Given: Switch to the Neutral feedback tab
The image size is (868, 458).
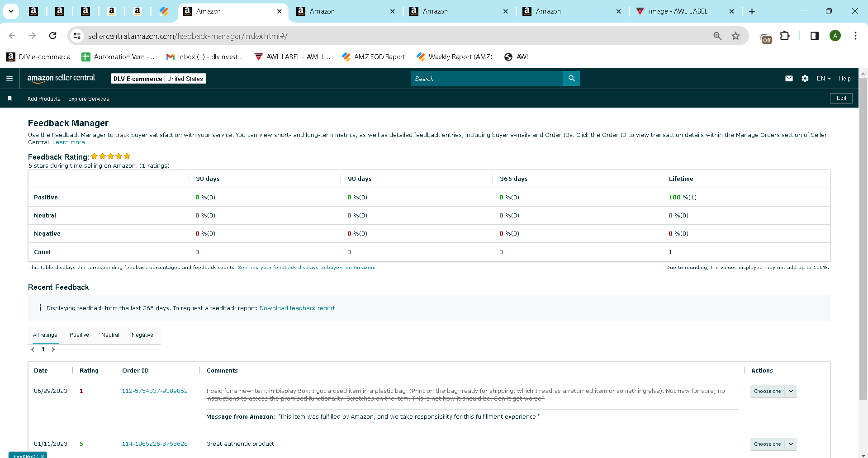Looking at the screenshot, I should click(x=110, y=335).
